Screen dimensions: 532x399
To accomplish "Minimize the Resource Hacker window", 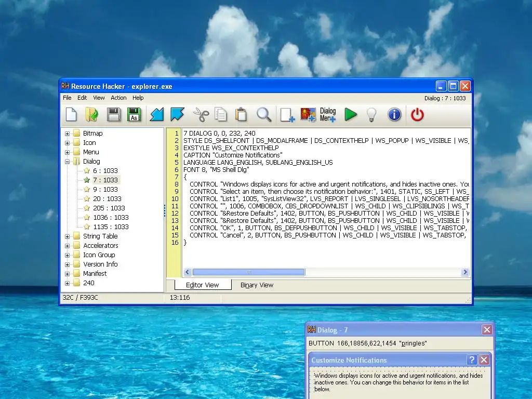I will [x=441, y=86].
